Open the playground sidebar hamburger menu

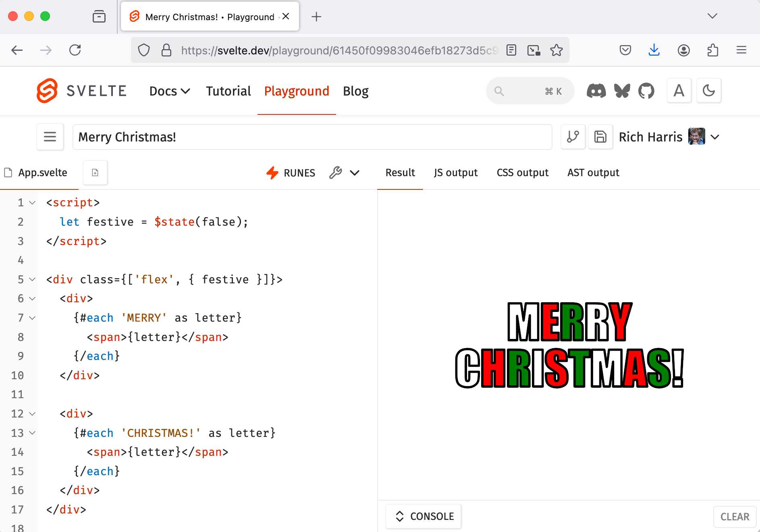(50, 137)
